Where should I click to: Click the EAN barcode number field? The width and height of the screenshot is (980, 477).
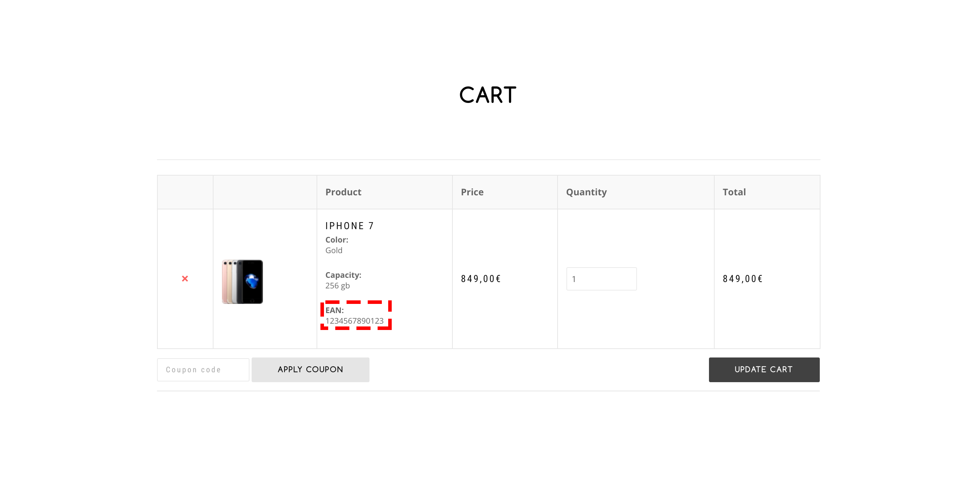[354, 320]
